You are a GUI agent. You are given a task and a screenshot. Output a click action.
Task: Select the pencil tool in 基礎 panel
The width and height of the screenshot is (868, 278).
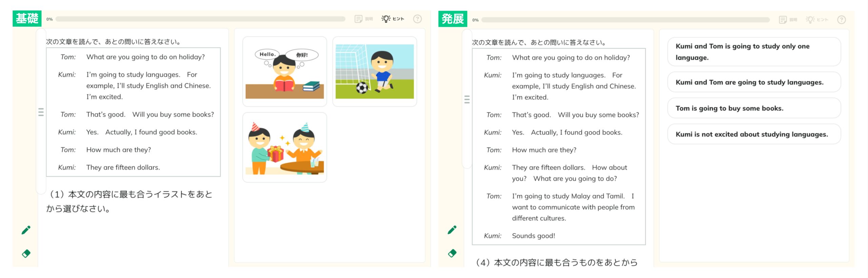(26, 230)
